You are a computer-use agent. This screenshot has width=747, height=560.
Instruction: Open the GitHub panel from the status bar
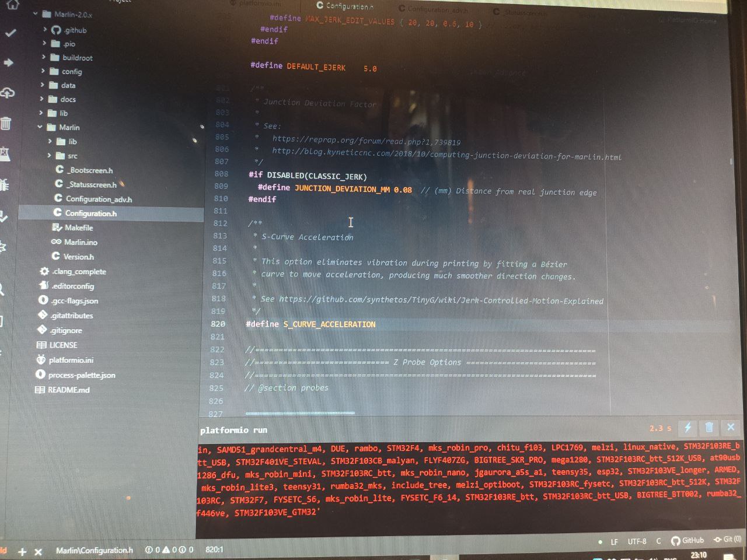687,541
